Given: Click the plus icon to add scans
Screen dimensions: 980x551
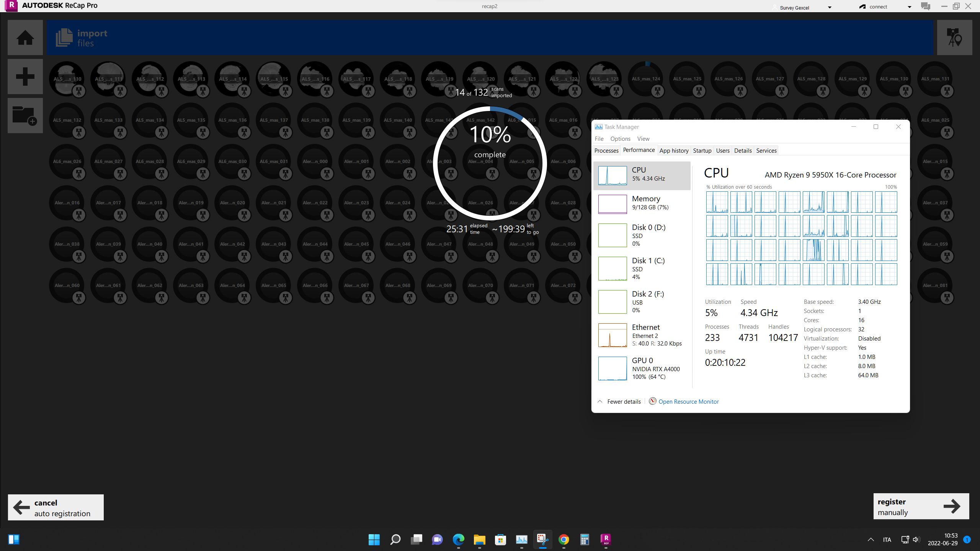Looking at the screenshot, I should tap(25, 76).
